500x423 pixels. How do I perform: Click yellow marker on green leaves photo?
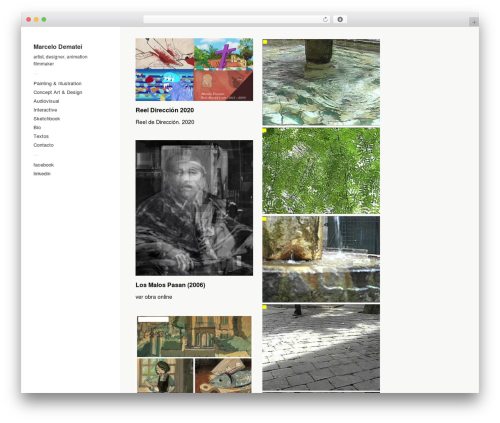tap(265, 130)
